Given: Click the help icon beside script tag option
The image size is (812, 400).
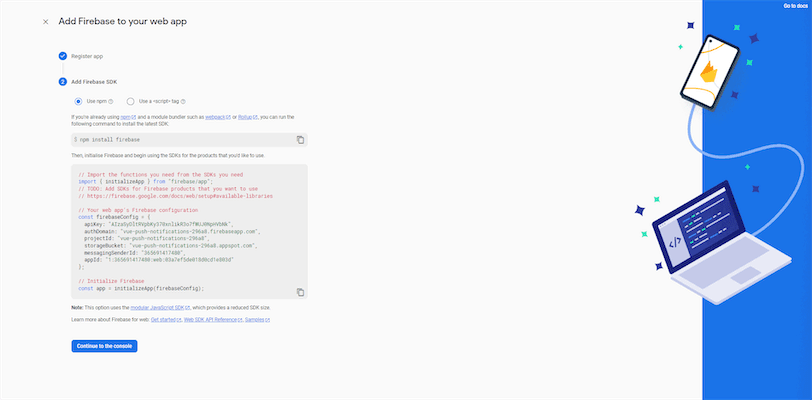Looking at the screenshot, I should coord(183,102).
